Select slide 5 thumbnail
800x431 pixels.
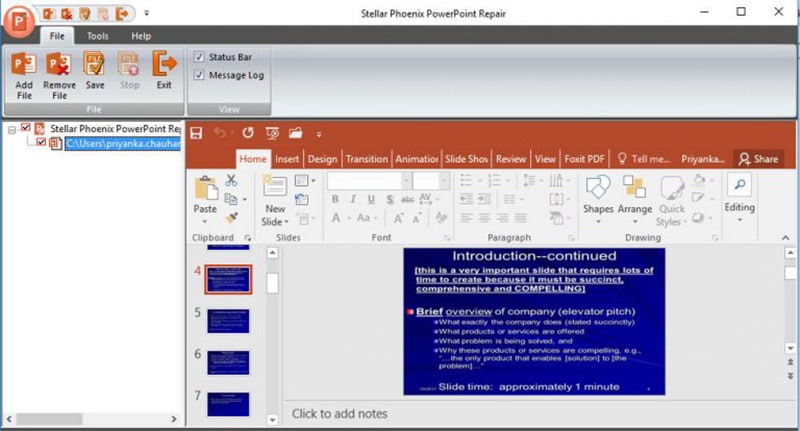click(x=229, y=320)
